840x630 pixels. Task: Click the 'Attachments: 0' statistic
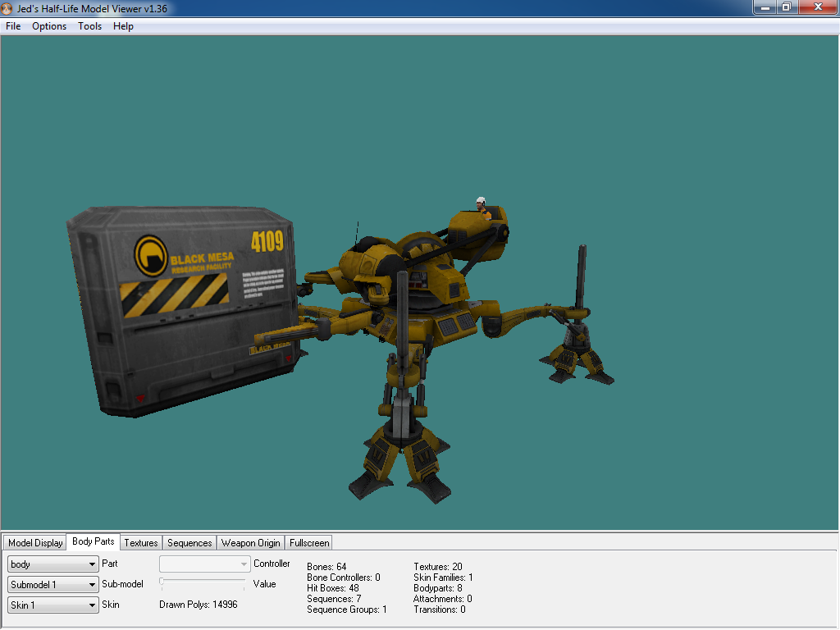442,599
